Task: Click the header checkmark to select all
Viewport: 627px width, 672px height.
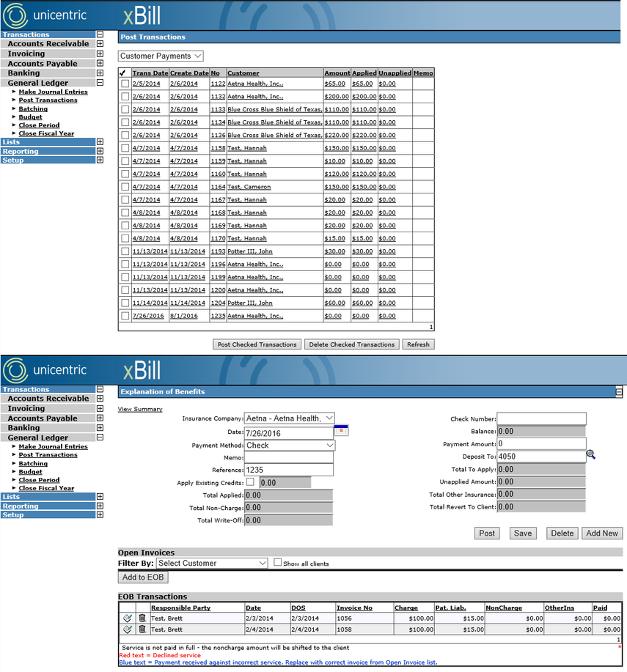Action: point(122,73)
